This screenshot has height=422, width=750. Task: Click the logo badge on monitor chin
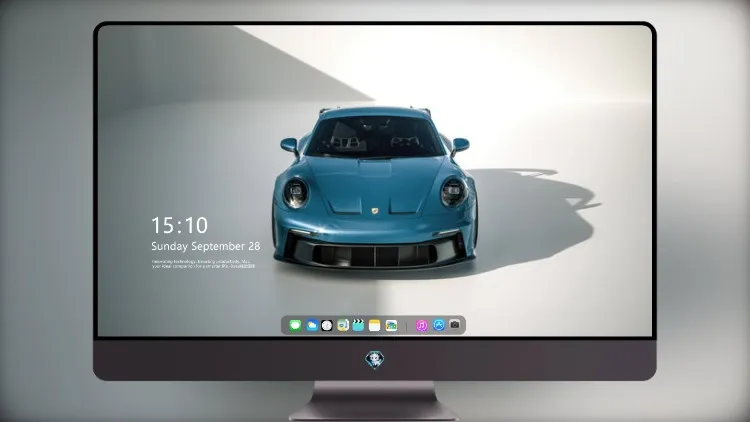(375, 360)
